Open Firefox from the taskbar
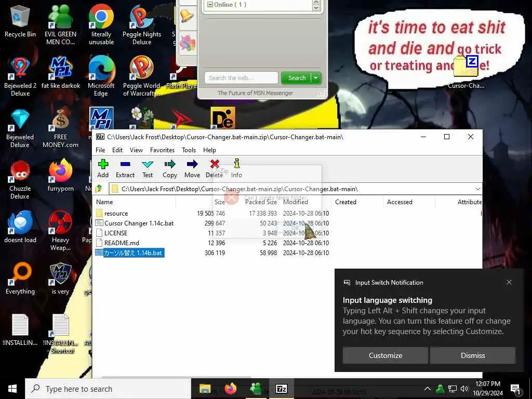Viewport: 532px width, 399px height. tap(230, 389)
